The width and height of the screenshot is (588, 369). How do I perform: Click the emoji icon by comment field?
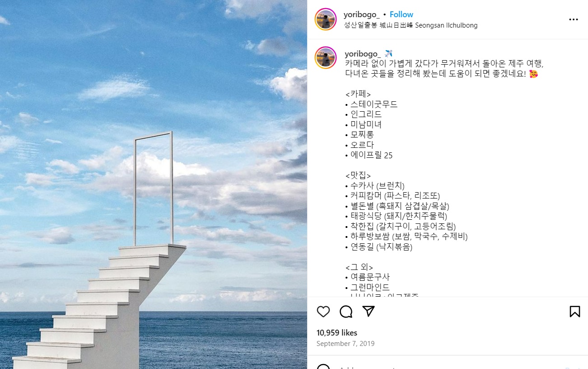(323, 367)
